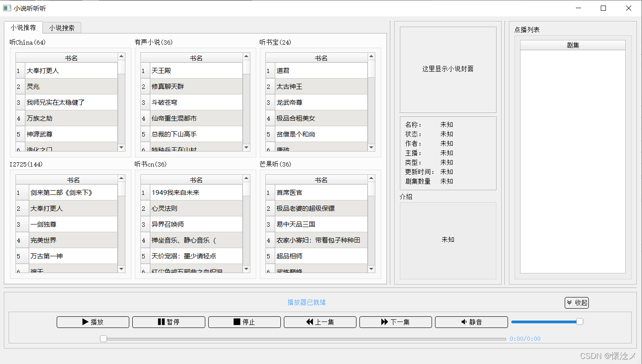Viewport: 642px width, 364px height.
Task: Stop playback with the 停止 button
Action: tap(244, 322)
